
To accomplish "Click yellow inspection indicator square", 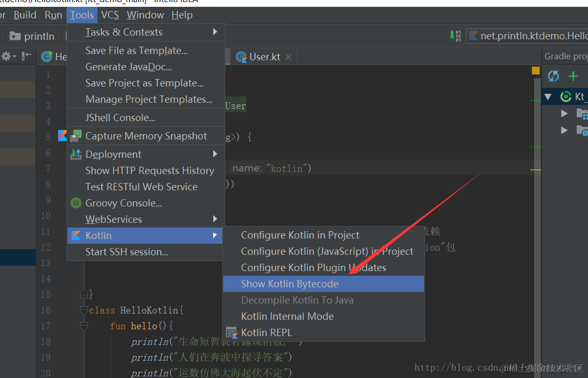I will (536, 70).
